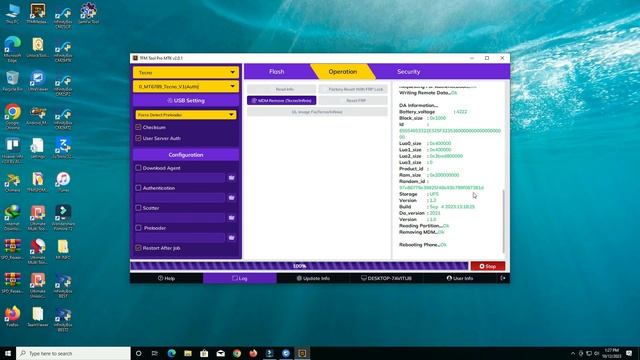Open User Info in the bottom bar

click(460, 278)
